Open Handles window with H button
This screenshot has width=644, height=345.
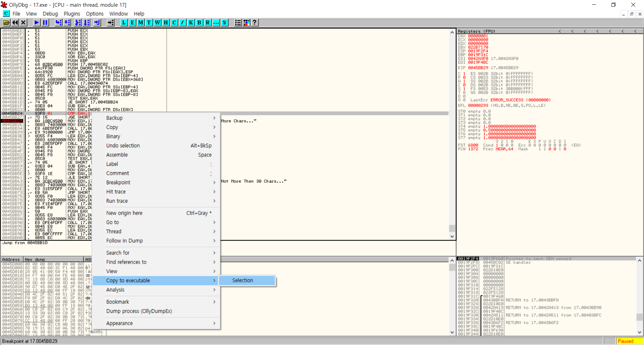166,22
